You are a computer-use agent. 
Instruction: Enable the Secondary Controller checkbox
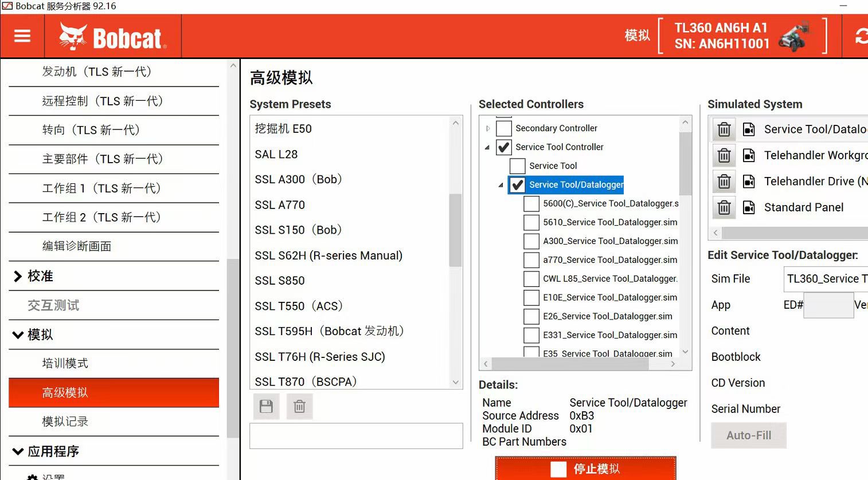point(503,128)
